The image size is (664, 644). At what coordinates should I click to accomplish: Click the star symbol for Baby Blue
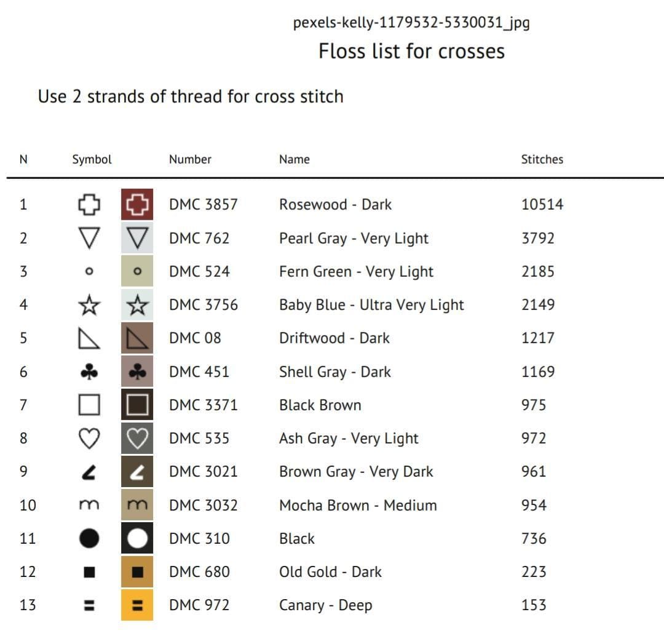(x=89, y=305)
